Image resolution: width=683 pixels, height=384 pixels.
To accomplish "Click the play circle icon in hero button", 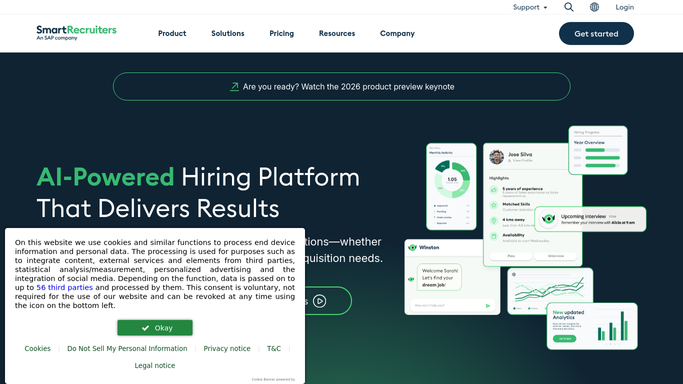I will (319, 301).
